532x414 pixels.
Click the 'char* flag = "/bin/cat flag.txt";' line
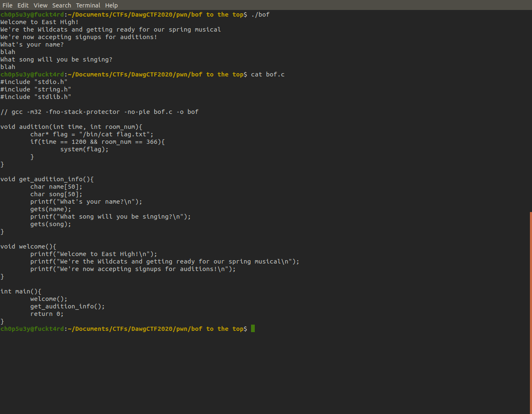(x=92, y=134)
